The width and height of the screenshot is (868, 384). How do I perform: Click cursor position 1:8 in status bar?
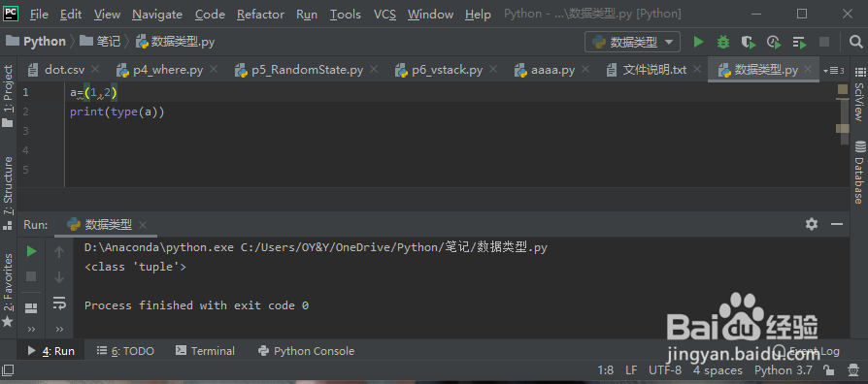[605, 370]
